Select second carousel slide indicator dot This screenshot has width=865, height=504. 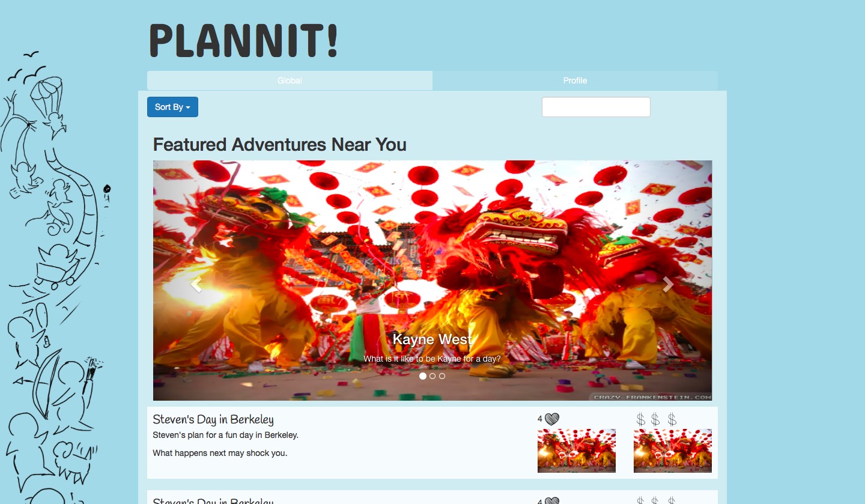(x=432, y=376)
